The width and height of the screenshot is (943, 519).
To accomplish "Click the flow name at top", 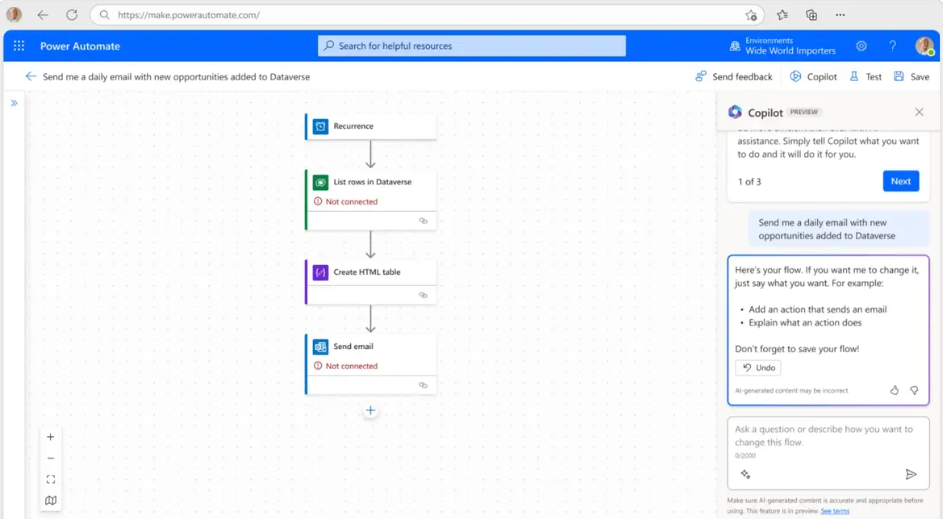I will point(176,76).
